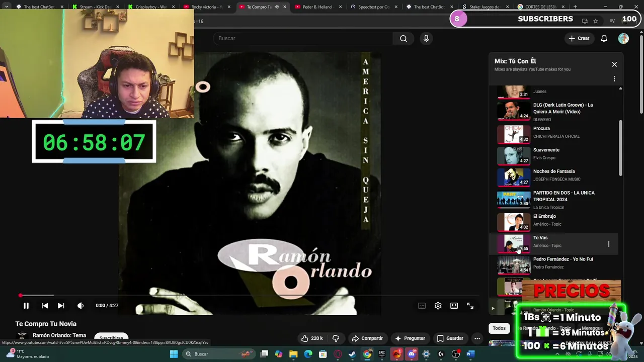Close the Te Compro Tu tab

click(x=285, y=7)
